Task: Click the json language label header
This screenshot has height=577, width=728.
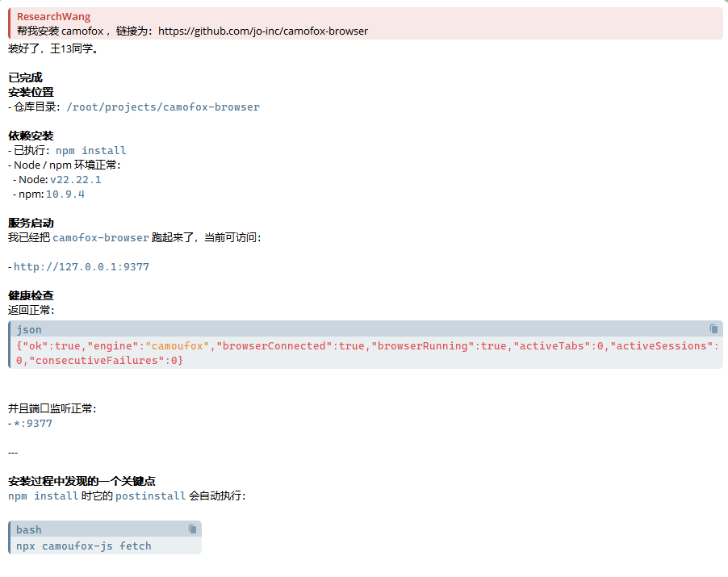Action: [x=29, y=329]
